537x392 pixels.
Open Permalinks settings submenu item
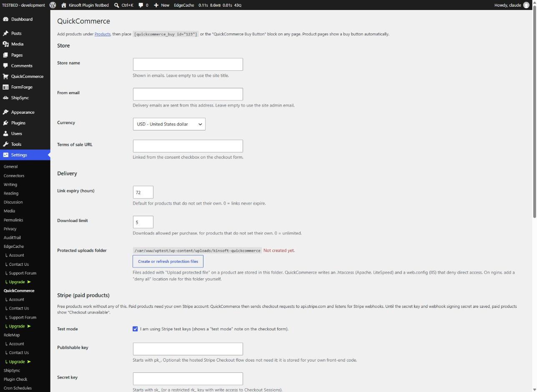[13, 220]
